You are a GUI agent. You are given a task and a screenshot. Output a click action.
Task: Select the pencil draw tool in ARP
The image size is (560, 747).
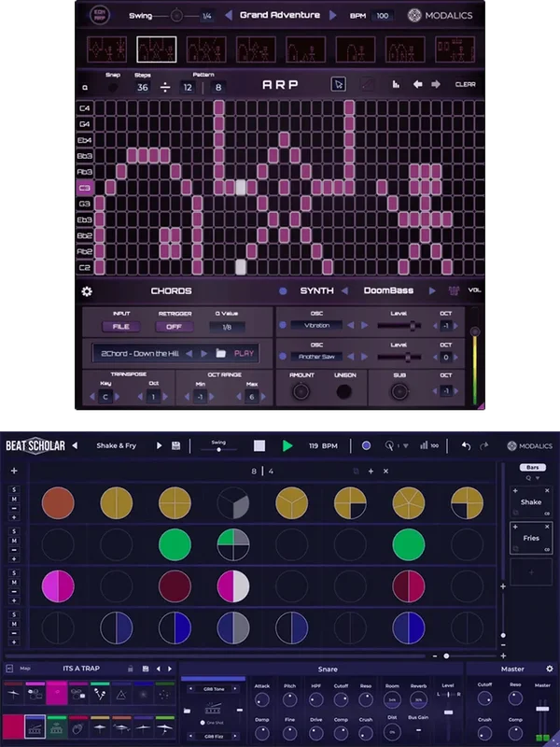click(366, 84)
